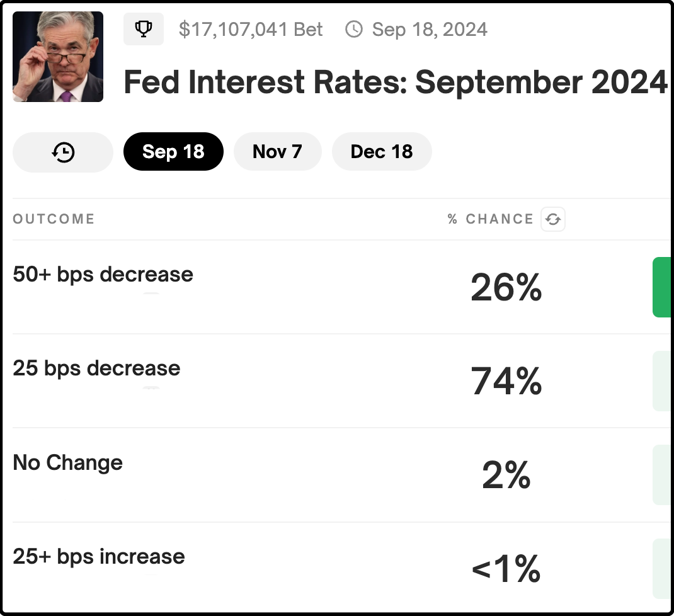Click the clock icon beside Sep 18, 2024

tap(354, 29)
